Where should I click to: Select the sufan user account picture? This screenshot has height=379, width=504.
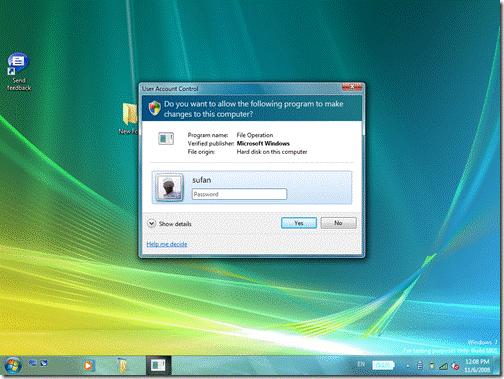(x=170, y=187)
